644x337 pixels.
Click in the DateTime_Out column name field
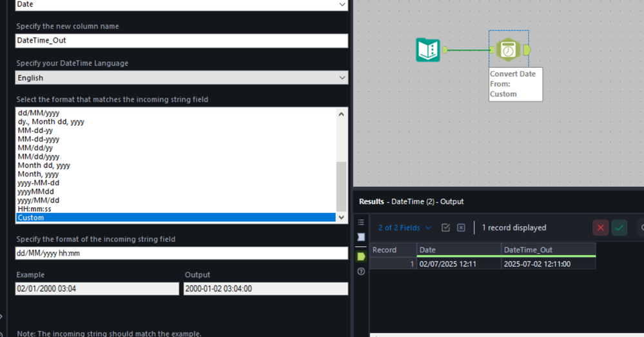[182, 40]
